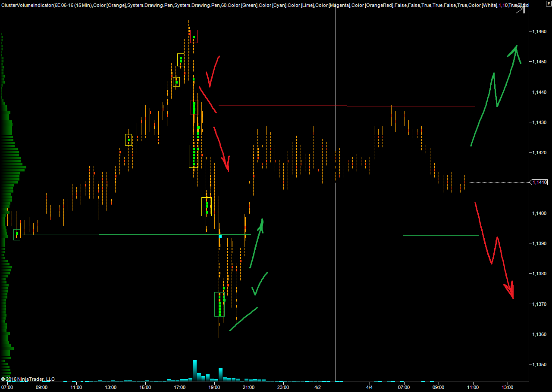
Task: Click the cyan cluster marker on green line
Action: 220,236
